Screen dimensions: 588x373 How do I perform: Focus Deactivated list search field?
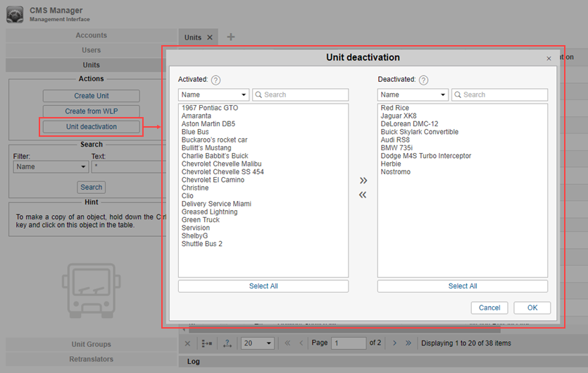[x=499, y=94]
